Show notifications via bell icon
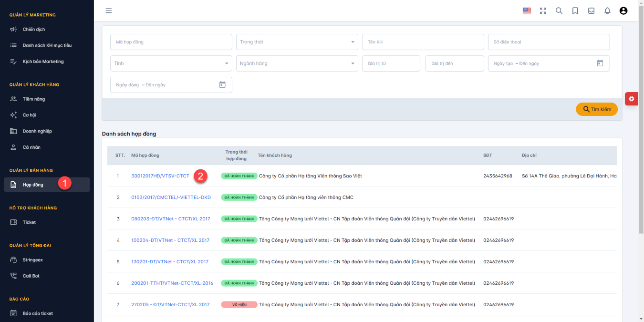The image size is (644, 322). (607, 10)
